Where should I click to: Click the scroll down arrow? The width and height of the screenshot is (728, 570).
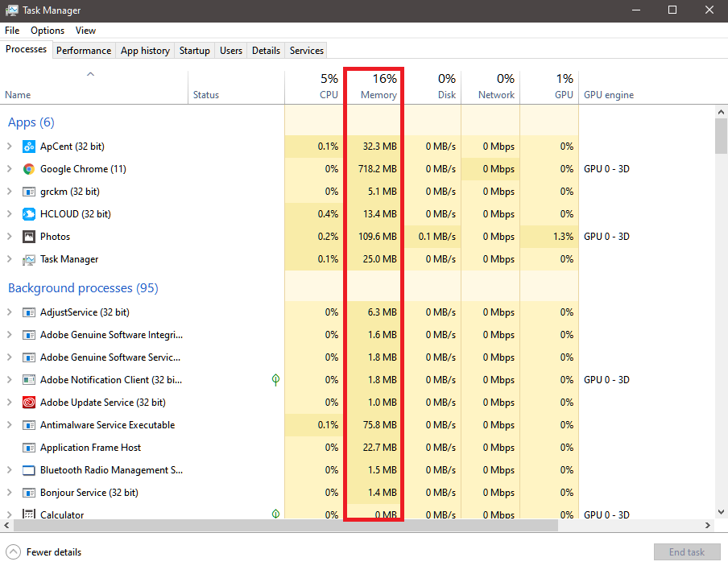(x=721, y=512)
